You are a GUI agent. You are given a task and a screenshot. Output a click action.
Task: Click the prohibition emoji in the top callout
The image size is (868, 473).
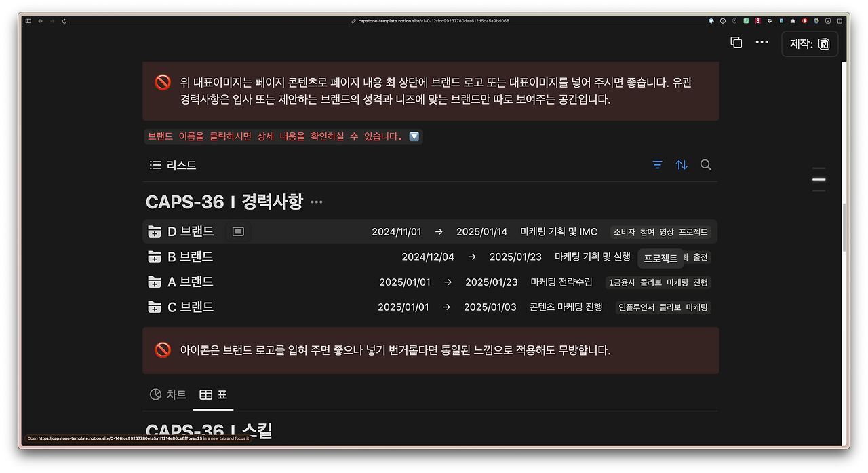click(161, 82)
